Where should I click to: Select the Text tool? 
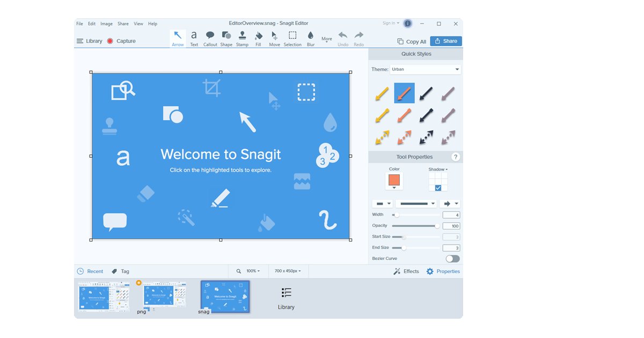click(x=194, y=39)
